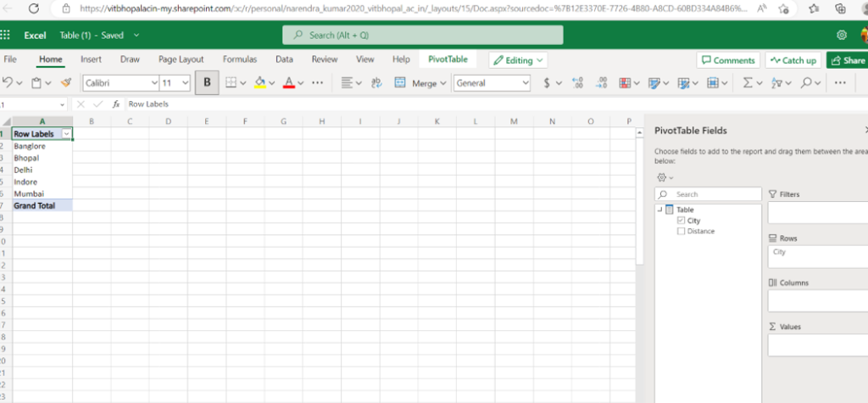Uncheck the City field checkbox
Viewport: 868px width, 403px height.
pyautogui.click(x=681, y=221)
